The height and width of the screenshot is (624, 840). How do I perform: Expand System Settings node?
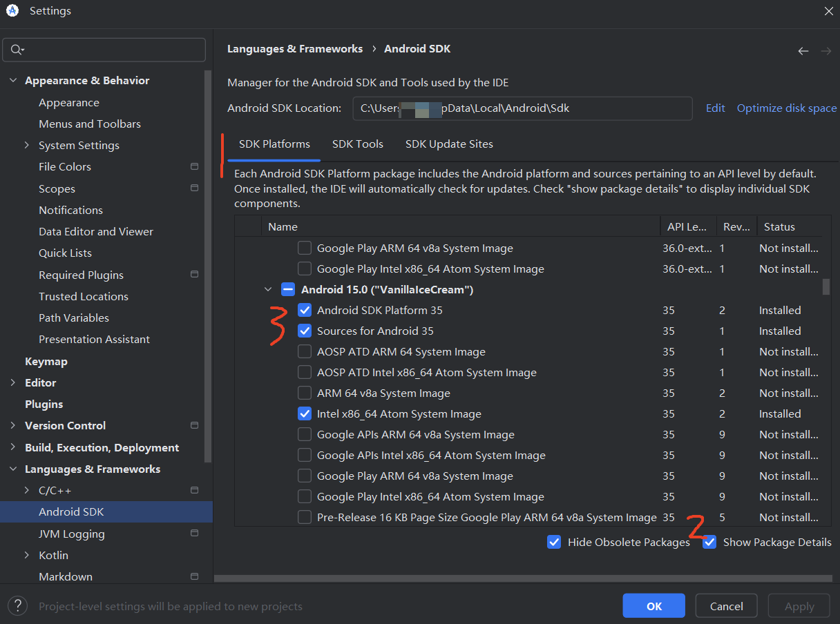click(27, 145)
